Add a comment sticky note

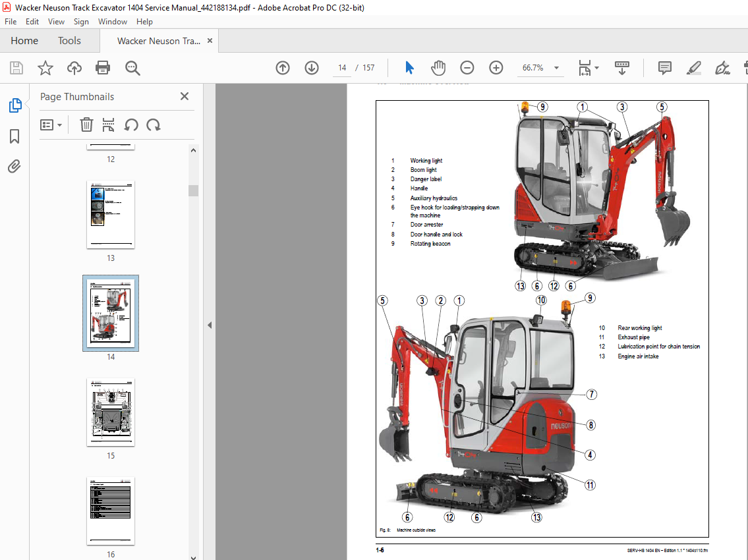coord(664,68)
